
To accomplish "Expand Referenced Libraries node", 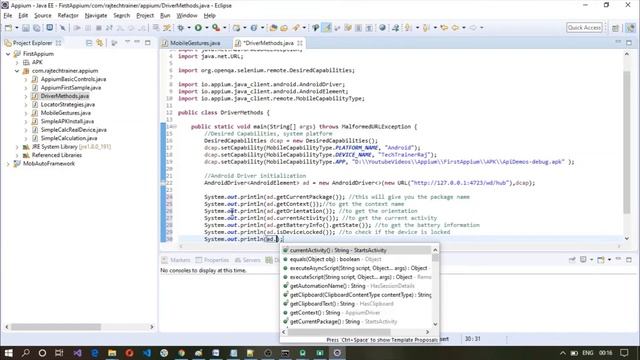I will (17, 155).
